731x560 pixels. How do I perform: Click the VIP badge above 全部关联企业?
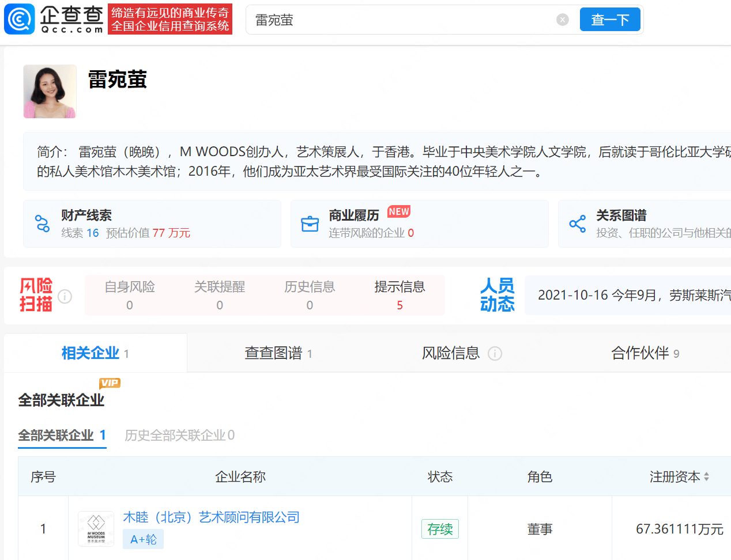pos(110,383)
